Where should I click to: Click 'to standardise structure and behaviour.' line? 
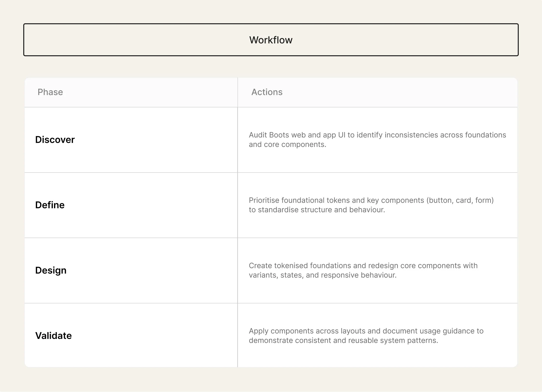317,210
